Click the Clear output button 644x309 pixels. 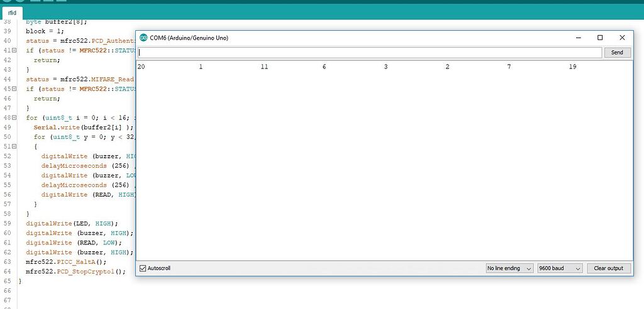click(609, 268)
